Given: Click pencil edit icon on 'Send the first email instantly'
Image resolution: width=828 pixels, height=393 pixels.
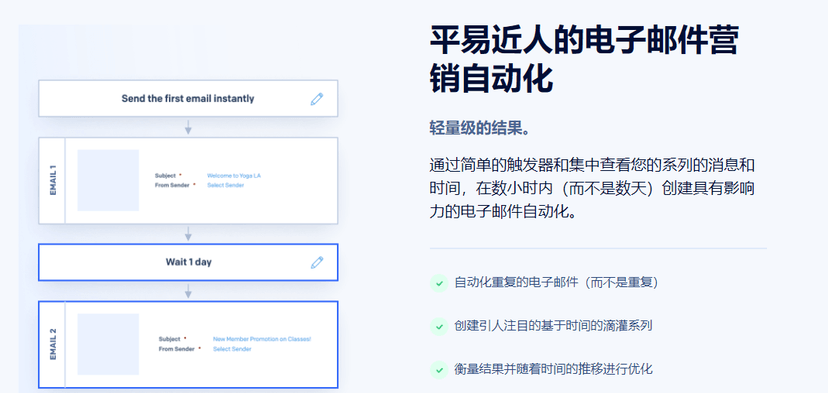Looking at the screenshot, I should (317, 99).
